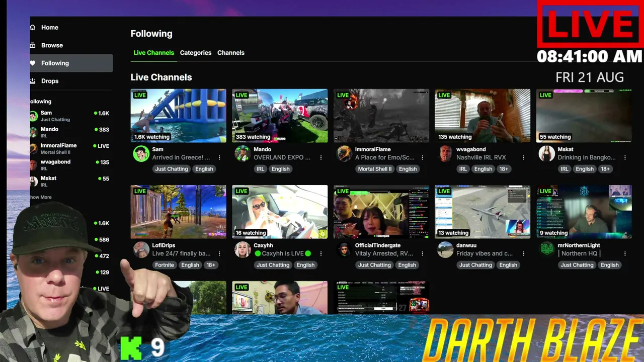Open the options menu for wvagabond's stream
Image resolution: width=644 pixels, height=362 pixels.
[523, 157]
